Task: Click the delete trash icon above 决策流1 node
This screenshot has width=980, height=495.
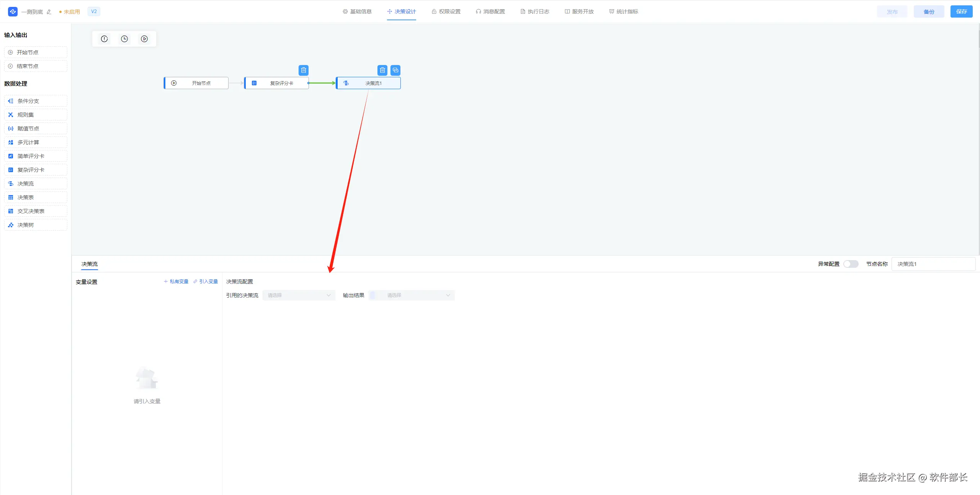Action: click(382, 70)
